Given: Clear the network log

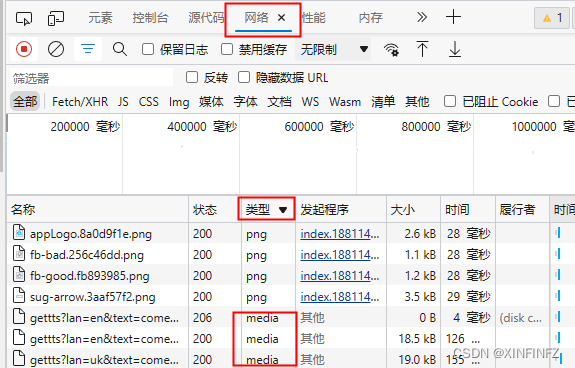Looking at the screenshot, I should 56,49.
